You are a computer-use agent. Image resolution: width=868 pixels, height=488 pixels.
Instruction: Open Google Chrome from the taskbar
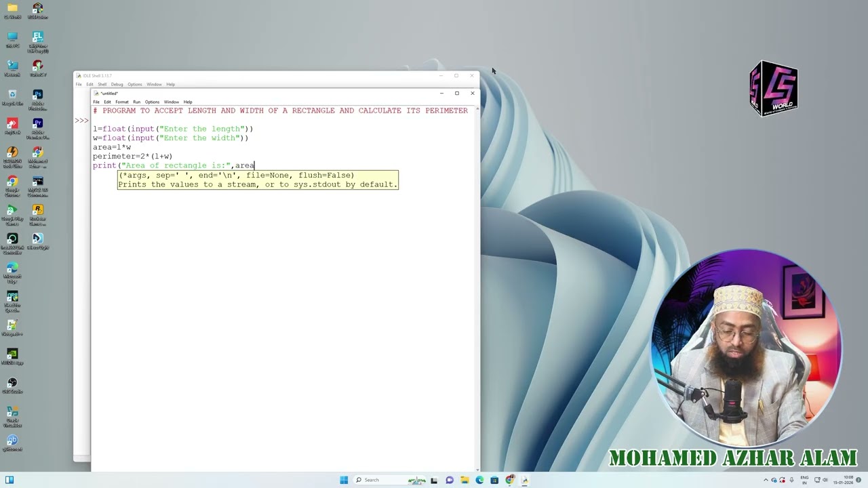[510, 480]
